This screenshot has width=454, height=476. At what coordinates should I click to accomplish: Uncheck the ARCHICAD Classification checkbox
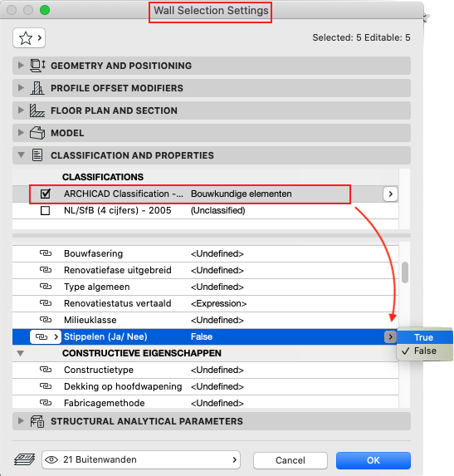pos(45,194)
